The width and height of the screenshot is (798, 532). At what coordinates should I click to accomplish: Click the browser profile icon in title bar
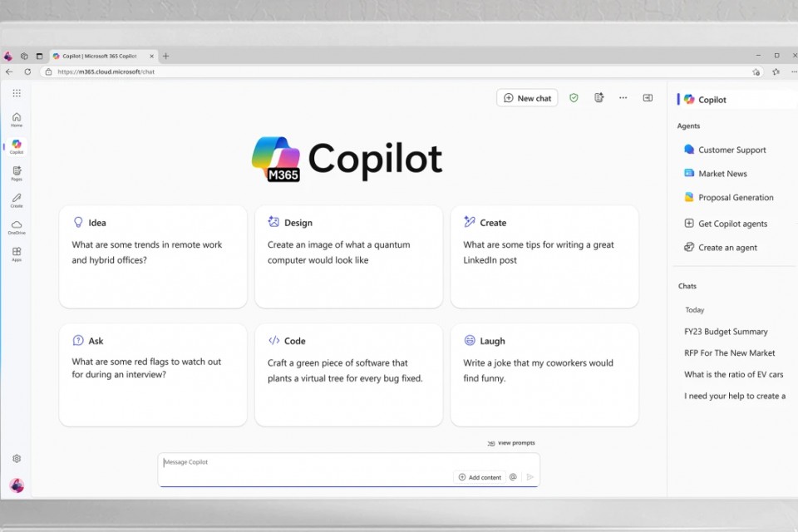click(x=7, y=56)
